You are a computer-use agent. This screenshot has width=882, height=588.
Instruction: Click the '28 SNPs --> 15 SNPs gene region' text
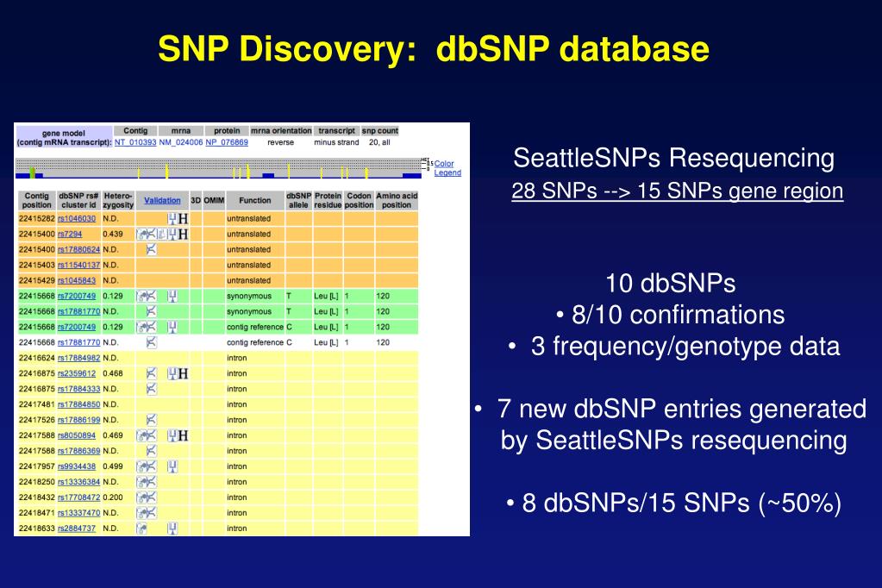coord(678,191)
